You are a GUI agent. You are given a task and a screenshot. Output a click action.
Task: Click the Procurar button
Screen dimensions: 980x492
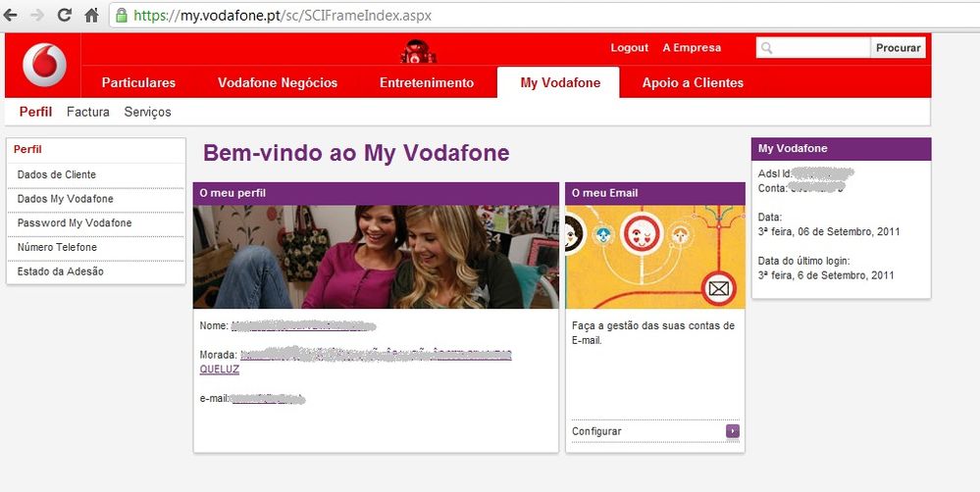point(899,48)
